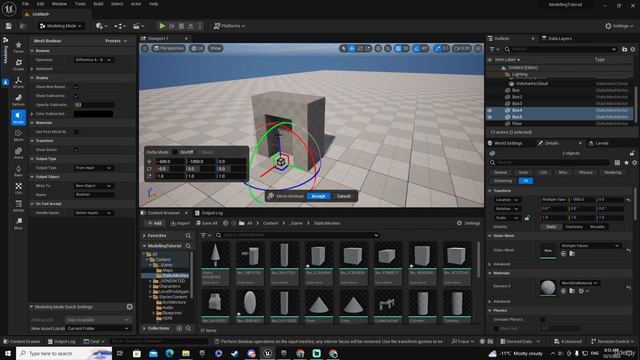The width and height of the screenshot is (640, 360).
Task: Expand Color Subtracted property
Action: pos(32,114)
